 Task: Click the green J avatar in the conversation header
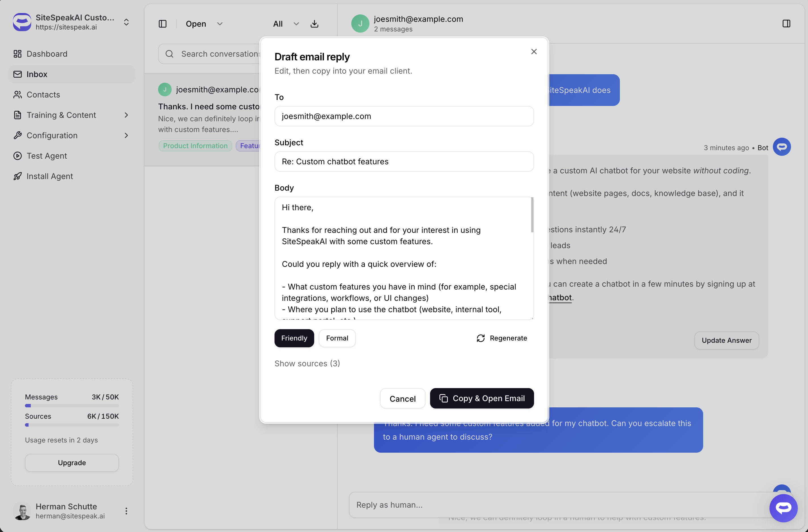[x=360, y=23]
